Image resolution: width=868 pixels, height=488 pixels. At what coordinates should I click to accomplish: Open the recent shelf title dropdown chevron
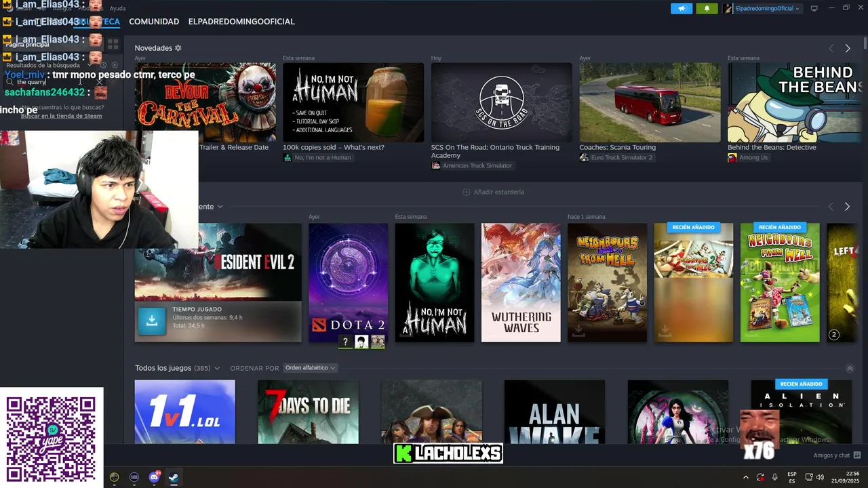[x=220, y=207]
